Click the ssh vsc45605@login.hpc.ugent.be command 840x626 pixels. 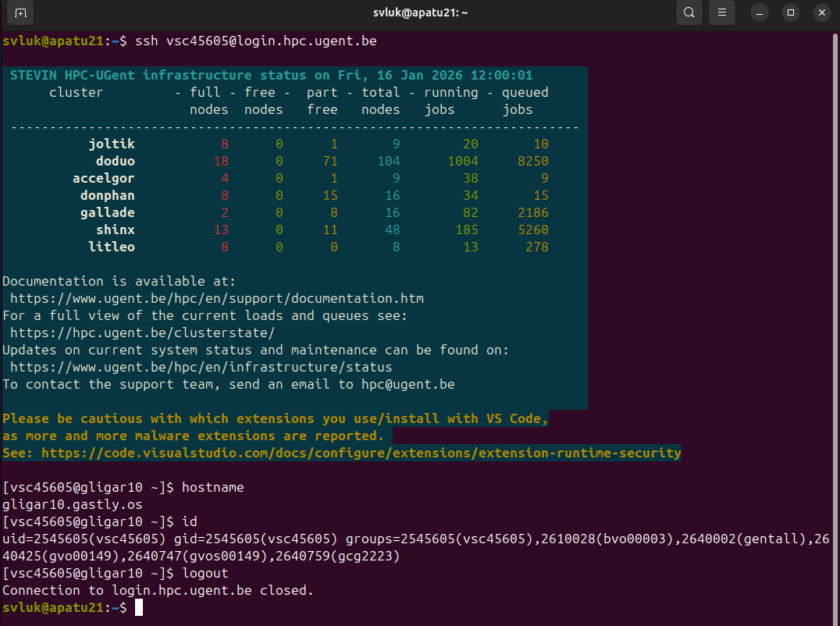(x=256, y=41)
